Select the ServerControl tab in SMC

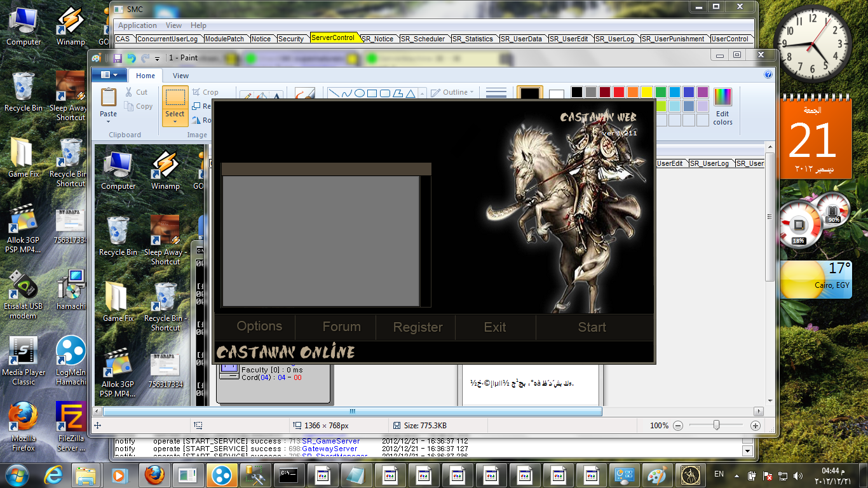pos(333,38)
